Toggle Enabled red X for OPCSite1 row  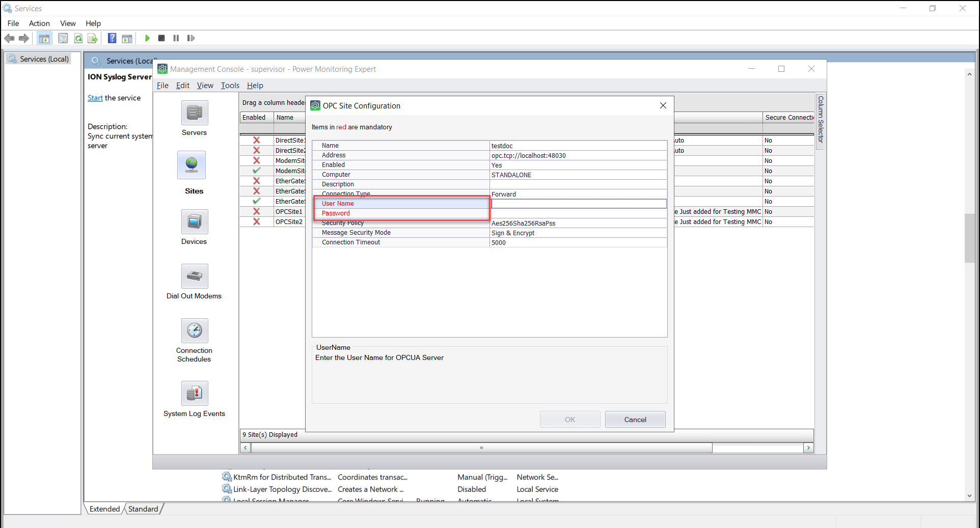(257, 211)
